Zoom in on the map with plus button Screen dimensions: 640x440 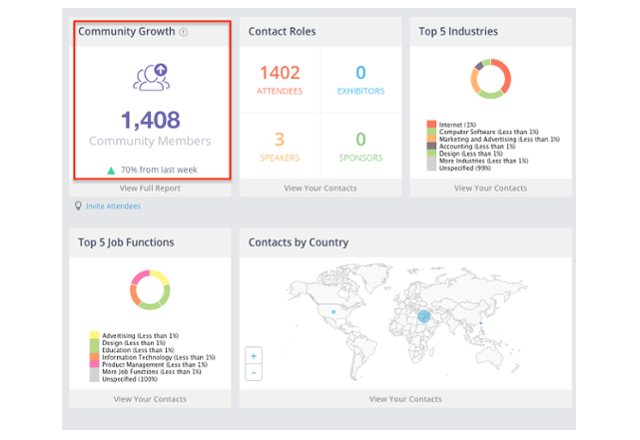click(x=254, y=355)
